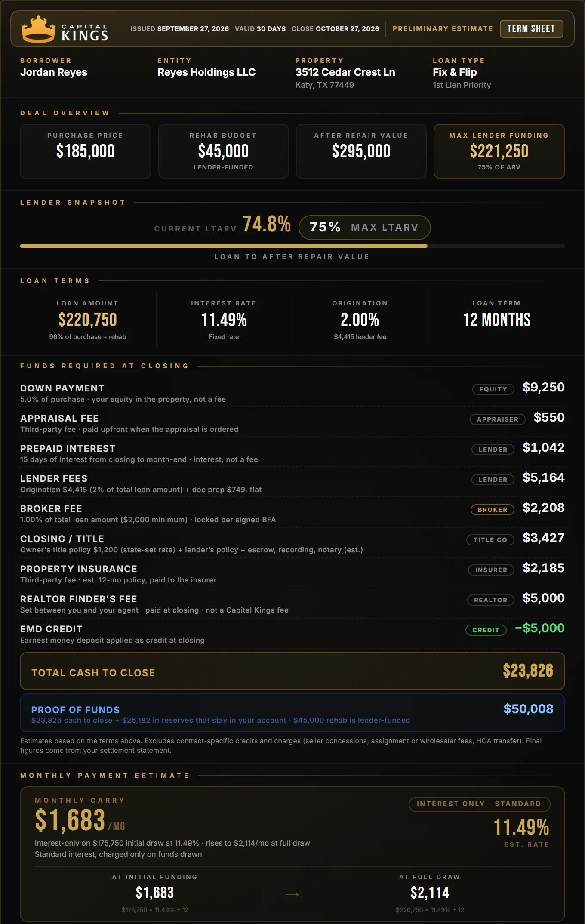The width and height of the screenshot is (585, 924).
Task: Click the Closing / Title $3,427 amount
Action: [x=544, y=538]
